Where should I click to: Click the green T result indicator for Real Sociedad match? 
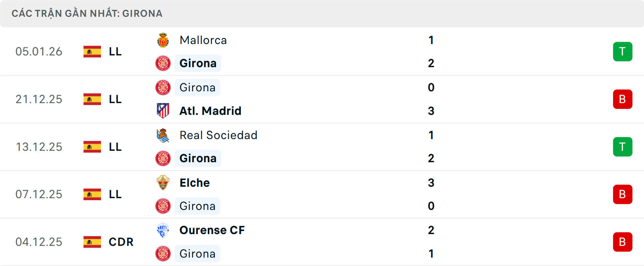623,147
